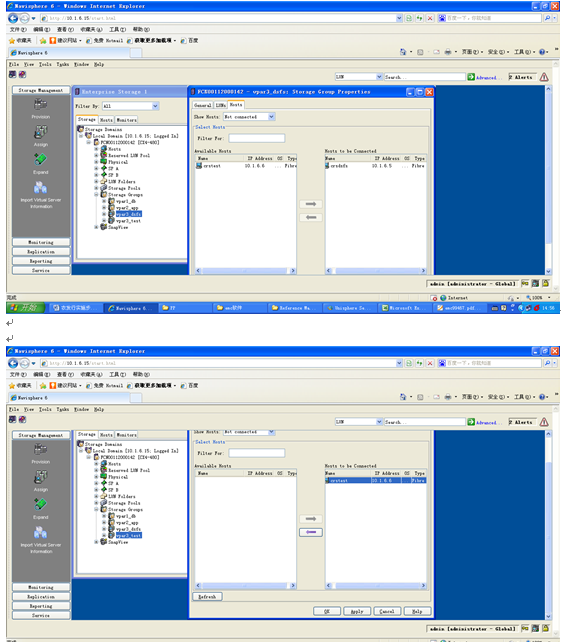This screenshot has height=642, width=561.
Task: Click OK button in lower dialog
Action: tap(327, 611)
